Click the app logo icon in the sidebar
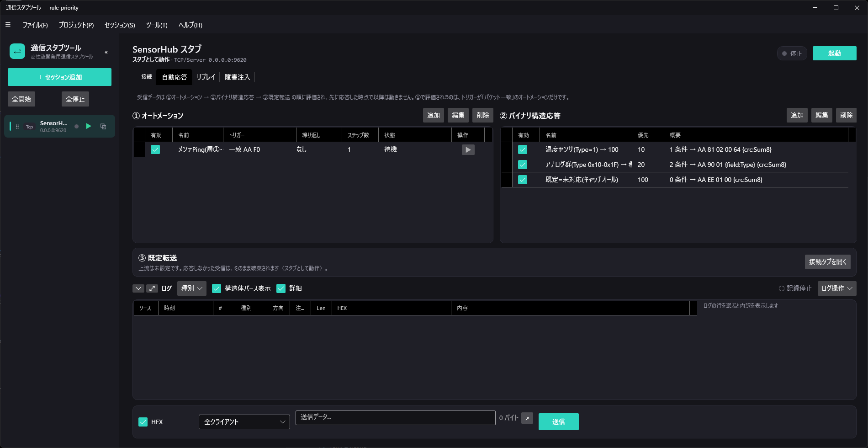The image size is (868, 448). [x=17, y=51]
